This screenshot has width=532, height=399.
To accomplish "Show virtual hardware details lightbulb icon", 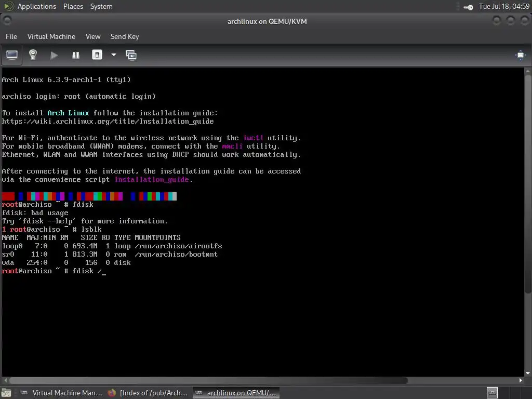I will coord(33,55).
